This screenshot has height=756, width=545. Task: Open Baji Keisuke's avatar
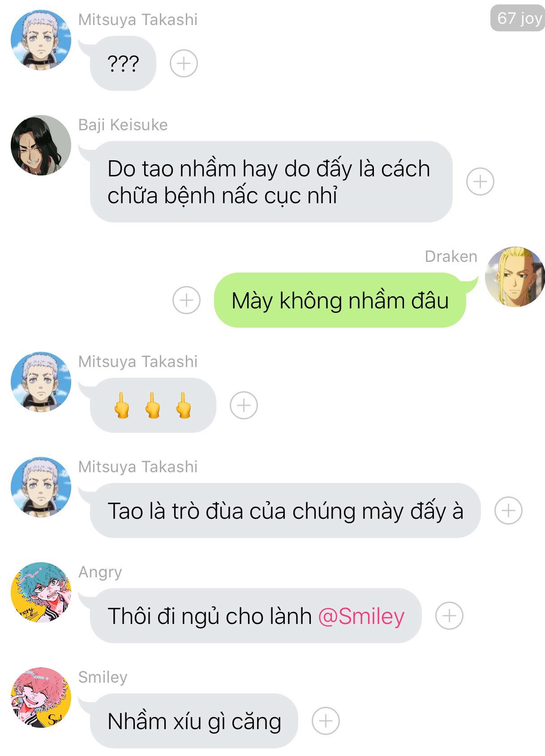41,145
